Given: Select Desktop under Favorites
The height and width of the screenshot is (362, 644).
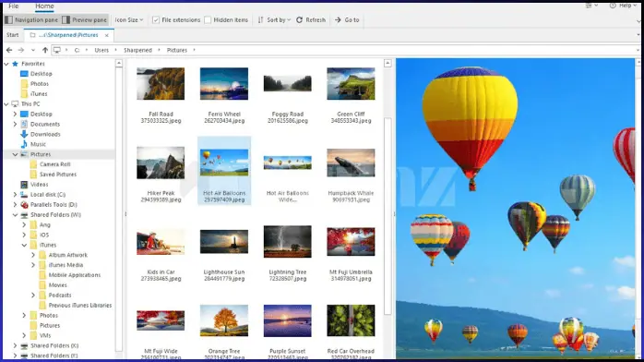Looking at the screenshot, I should coord(42,74).
